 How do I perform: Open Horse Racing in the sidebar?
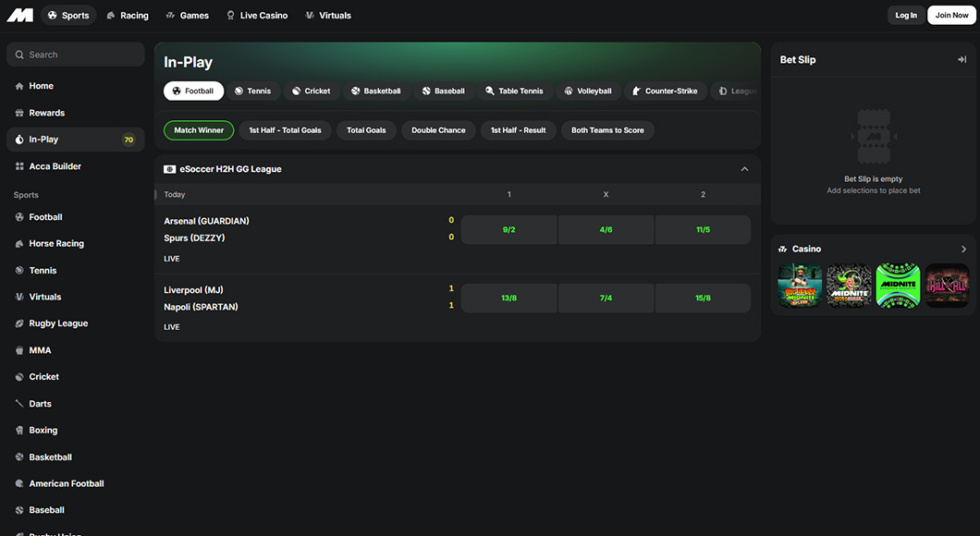(76, 244)
